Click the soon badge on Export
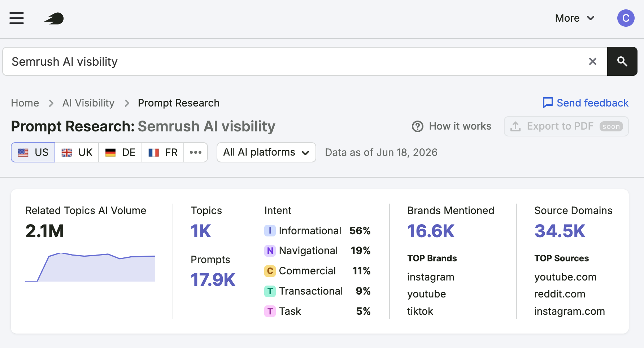The image size is (644, 348). tap(611, 126)
